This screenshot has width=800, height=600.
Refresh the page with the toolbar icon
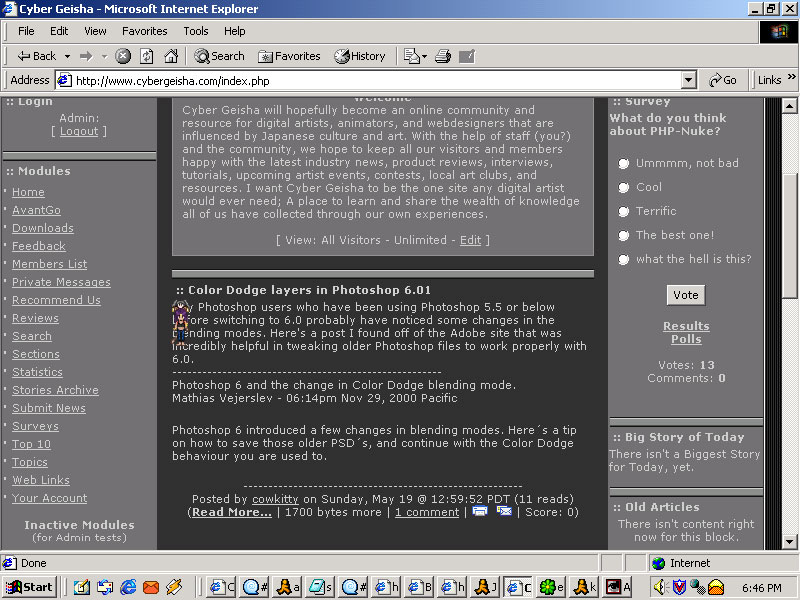point(147,56)
